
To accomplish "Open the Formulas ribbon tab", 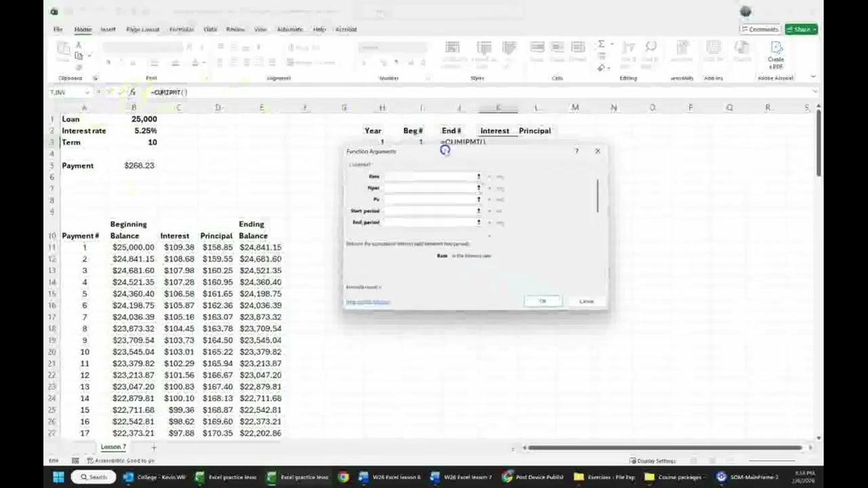I will [x=181, y=29].
